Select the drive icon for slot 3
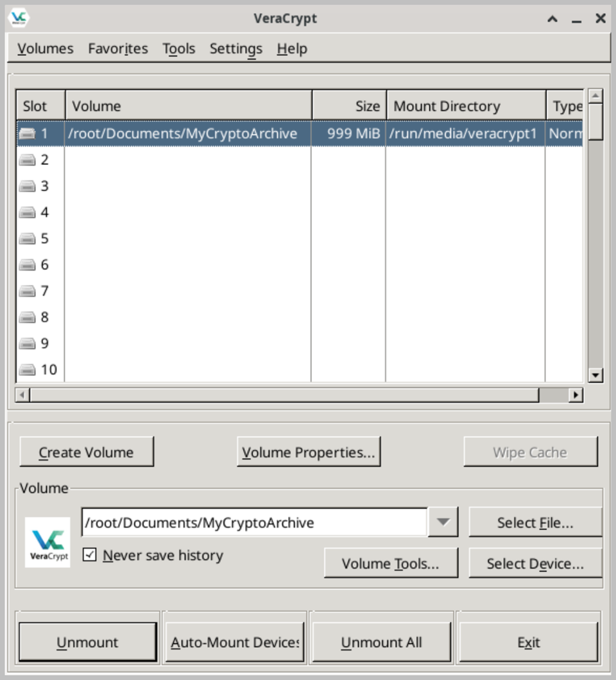The width and height of the screenshot is (616, 680). (28, 187)
